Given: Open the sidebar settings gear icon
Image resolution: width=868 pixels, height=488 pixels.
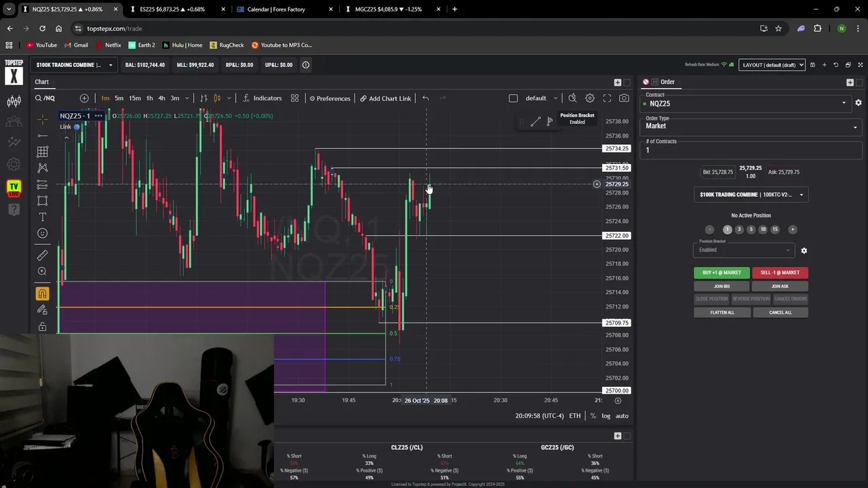Looking at the screenshot, I should click(14, 164).
